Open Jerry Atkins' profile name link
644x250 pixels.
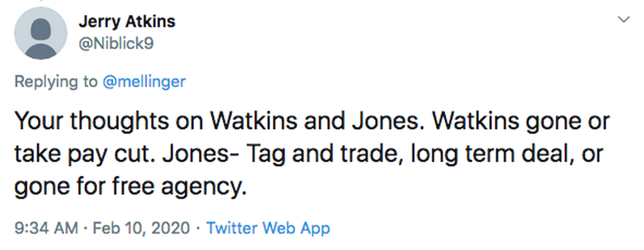point(127,22)
